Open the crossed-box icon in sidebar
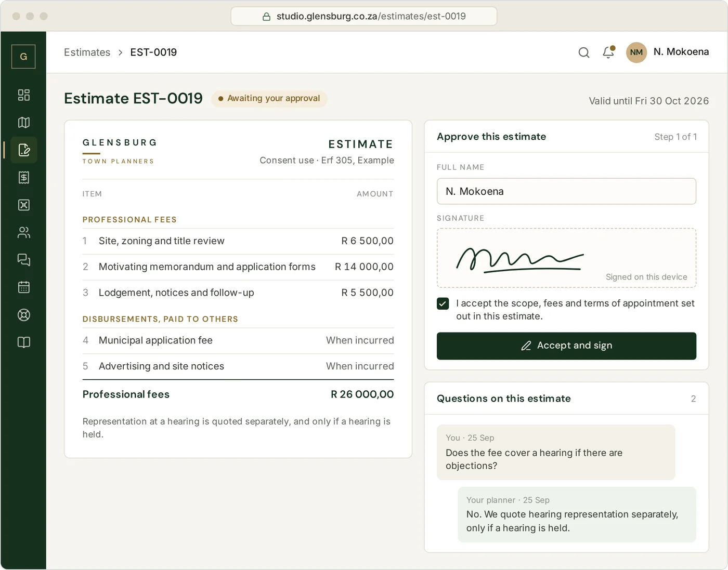 pos(24,205)
